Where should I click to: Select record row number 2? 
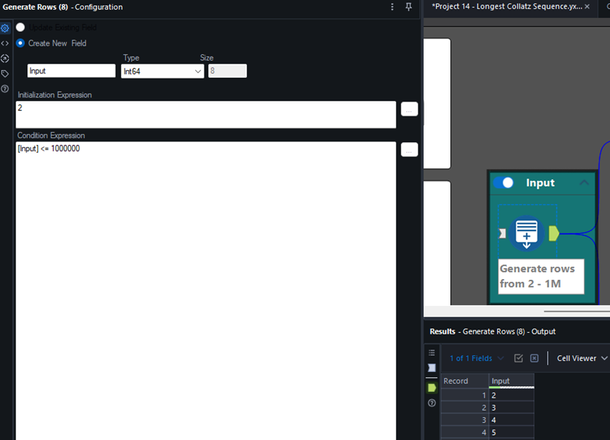(x=465, y=408)
